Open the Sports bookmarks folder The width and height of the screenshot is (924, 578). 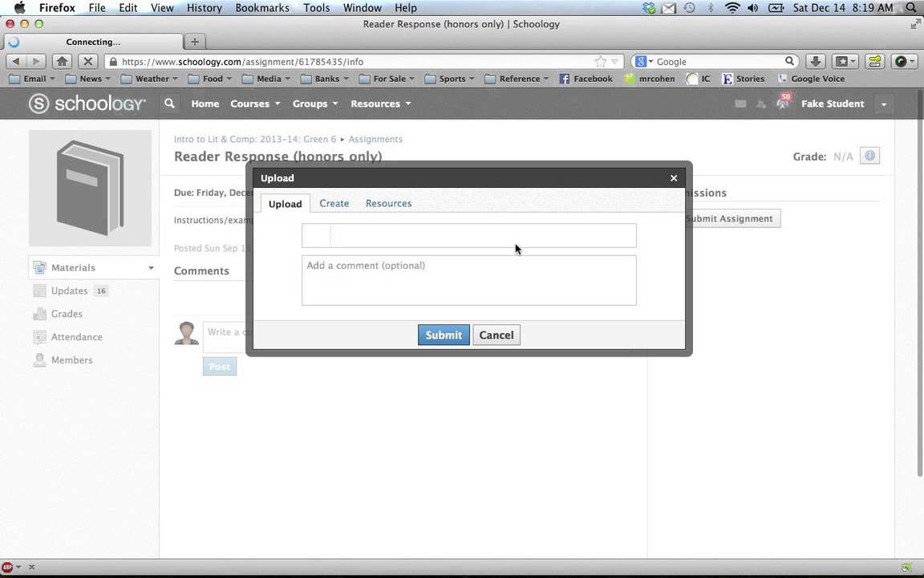(449, 79)
